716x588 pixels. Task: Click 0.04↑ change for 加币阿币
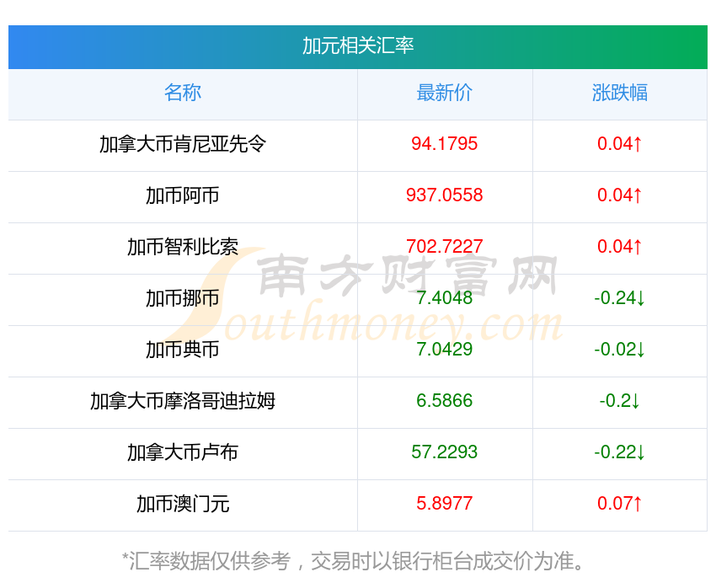click(x=620, y=195)
